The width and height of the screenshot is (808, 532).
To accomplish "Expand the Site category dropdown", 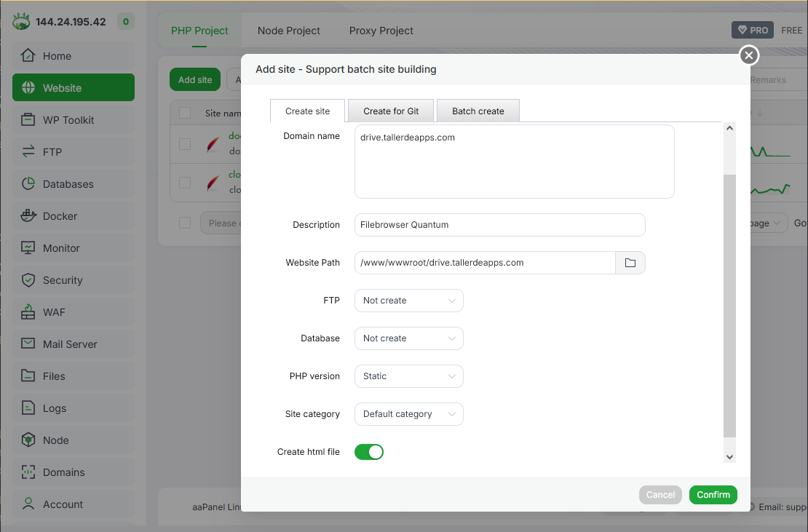I will [408, 414].
